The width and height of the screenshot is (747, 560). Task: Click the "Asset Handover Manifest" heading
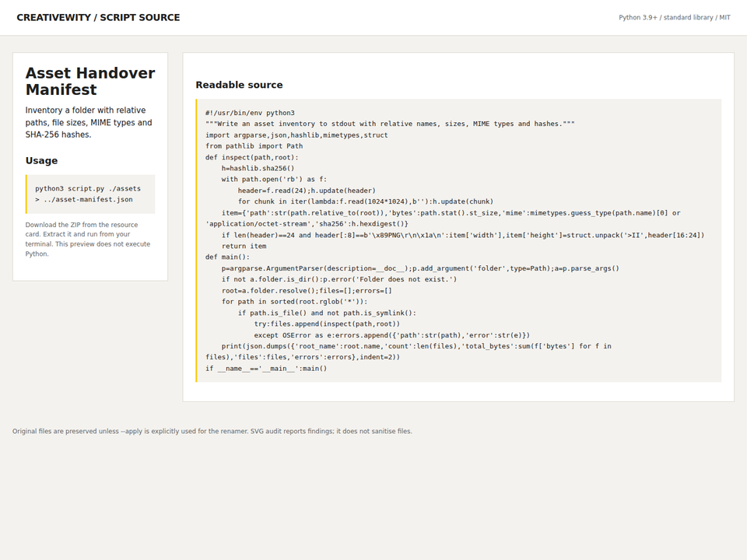(x=90, y=82)
